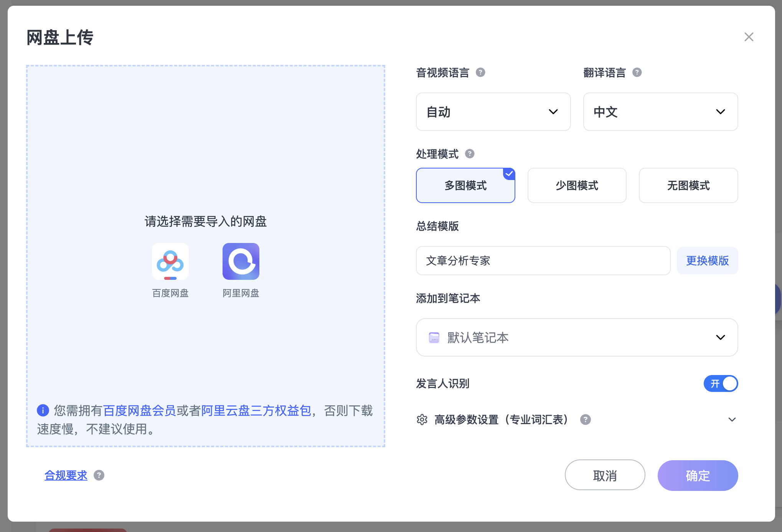
Task: Select the Baidu Netdisk (百度网盘) icon
Action: 170,261
